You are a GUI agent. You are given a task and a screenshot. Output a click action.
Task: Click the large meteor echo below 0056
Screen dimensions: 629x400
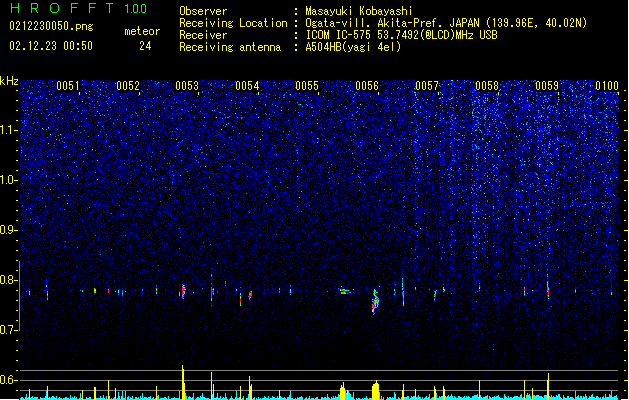coord(375,301)
